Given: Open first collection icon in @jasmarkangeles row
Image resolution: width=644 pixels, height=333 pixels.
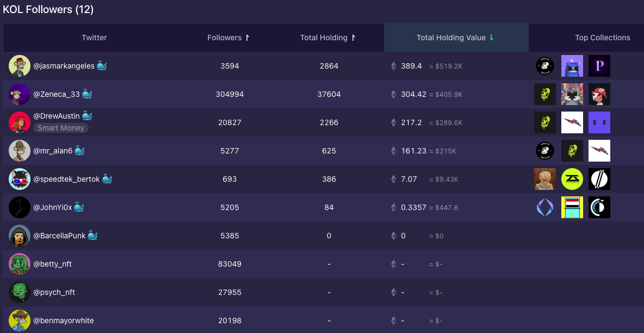Looking at the screenshot, I should tap(545, 66).
